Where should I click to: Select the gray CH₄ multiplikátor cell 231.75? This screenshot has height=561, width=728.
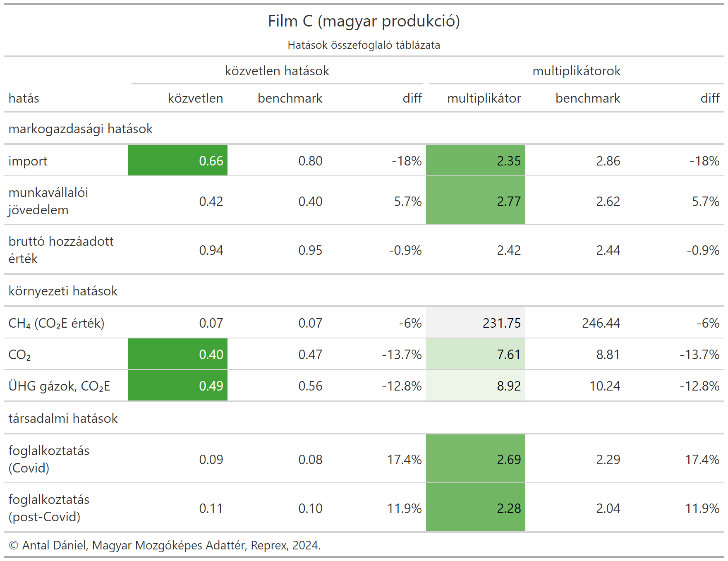coord(476,323)
